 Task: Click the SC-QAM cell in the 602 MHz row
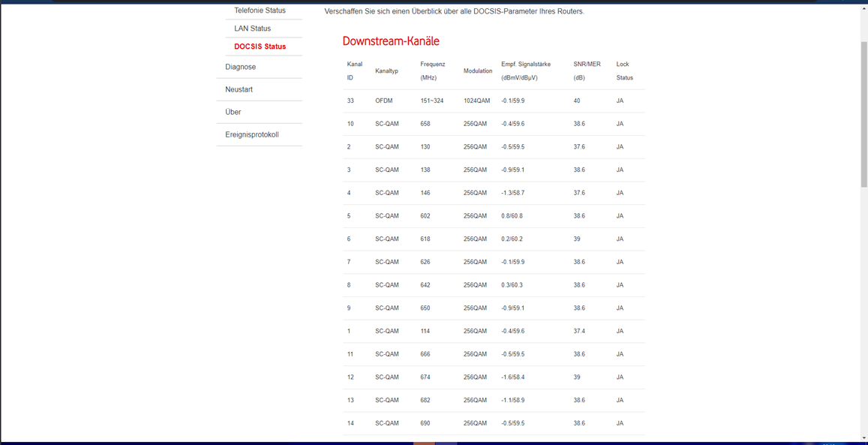pos(387,216)
